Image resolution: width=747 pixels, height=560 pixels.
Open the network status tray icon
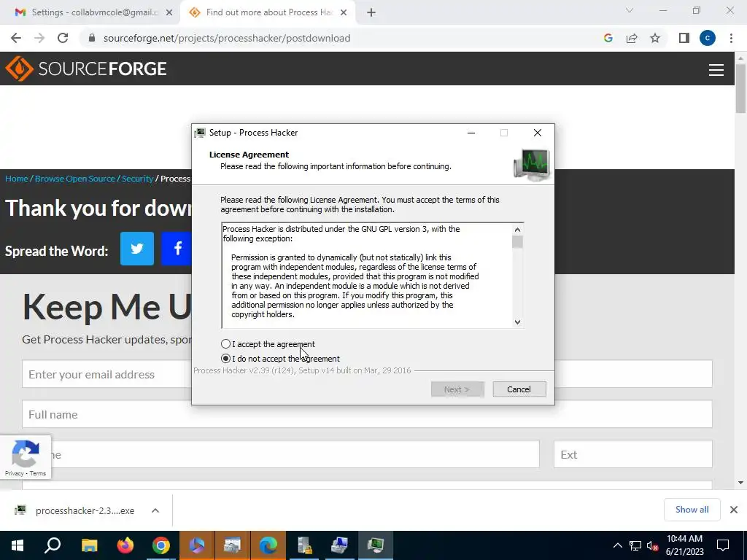point(635,545)
